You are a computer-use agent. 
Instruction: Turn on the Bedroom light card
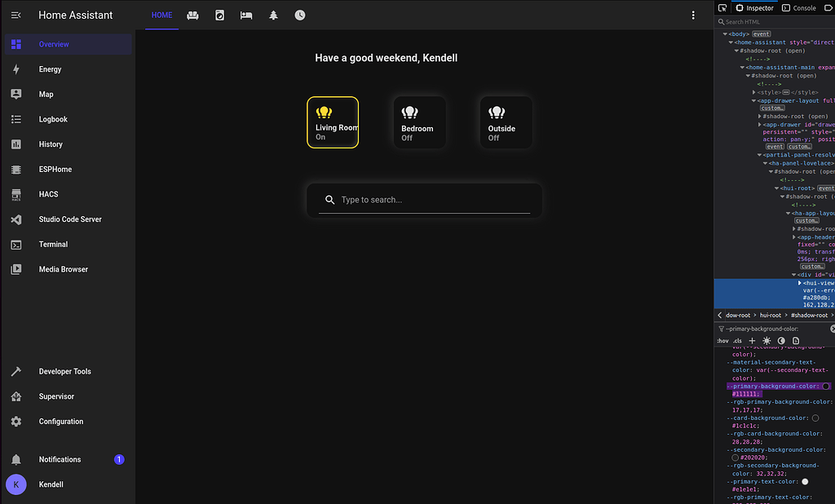(x=419, y=122)
